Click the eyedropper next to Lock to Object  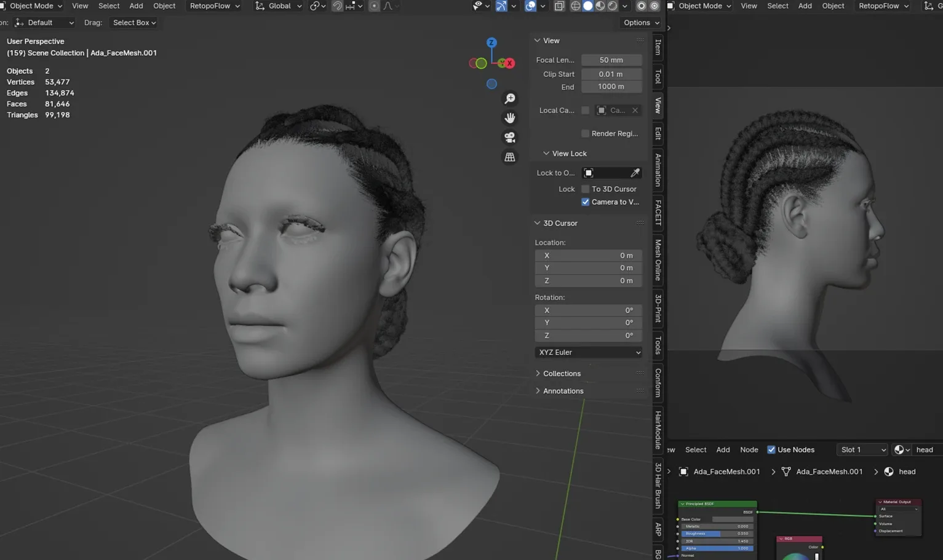635,173
